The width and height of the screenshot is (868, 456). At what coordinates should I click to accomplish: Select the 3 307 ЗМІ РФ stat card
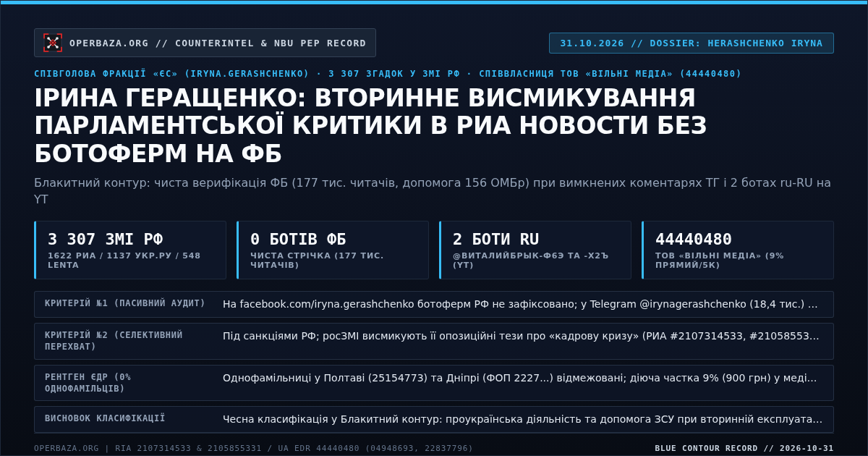130,250
